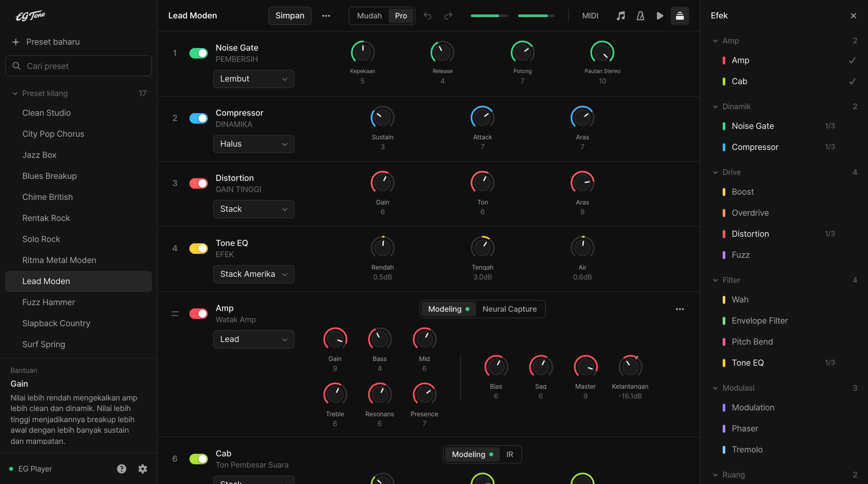Open the music note tuner icon
This screenshot has height=484, width=868.
coord(621,16)
